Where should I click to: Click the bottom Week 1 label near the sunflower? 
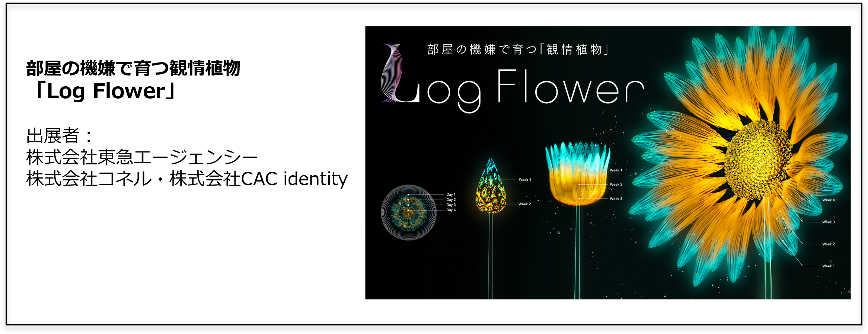tap(829, 266)
